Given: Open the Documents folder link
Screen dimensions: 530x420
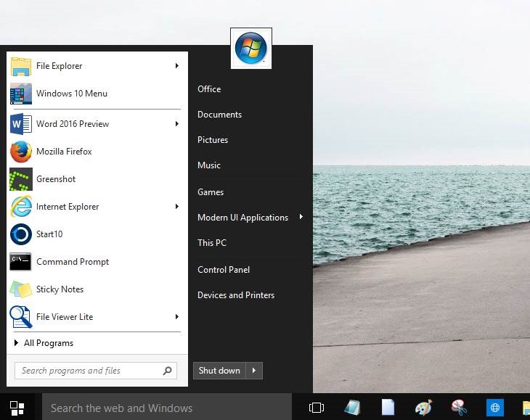Looking at the screenshot, I should (219, 115).
